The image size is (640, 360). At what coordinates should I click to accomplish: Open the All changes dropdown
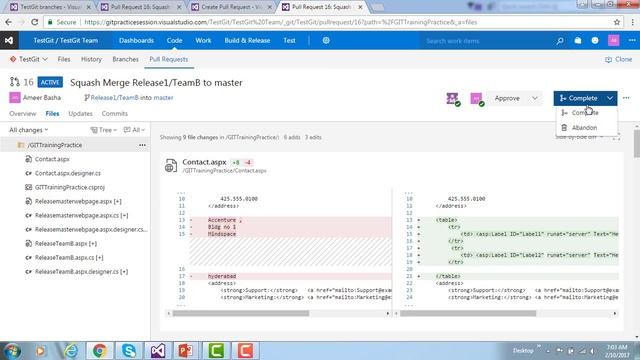[29, 130]
